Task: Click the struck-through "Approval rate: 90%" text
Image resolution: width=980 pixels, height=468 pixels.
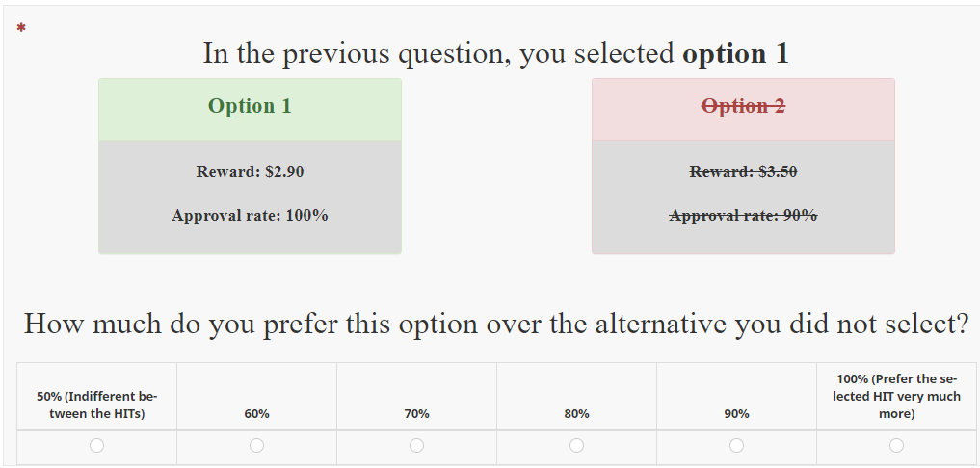Action: click(743, 216)
